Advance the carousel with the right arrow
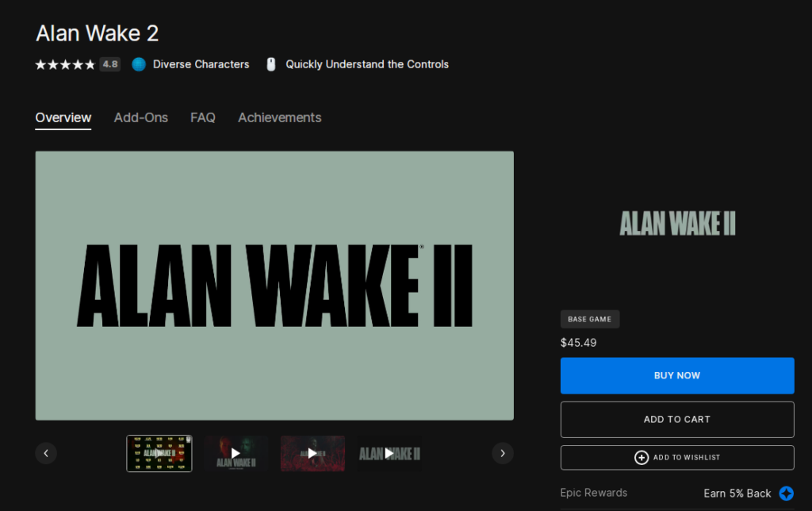Screen dimensions: 812x511 pos(503,453)
